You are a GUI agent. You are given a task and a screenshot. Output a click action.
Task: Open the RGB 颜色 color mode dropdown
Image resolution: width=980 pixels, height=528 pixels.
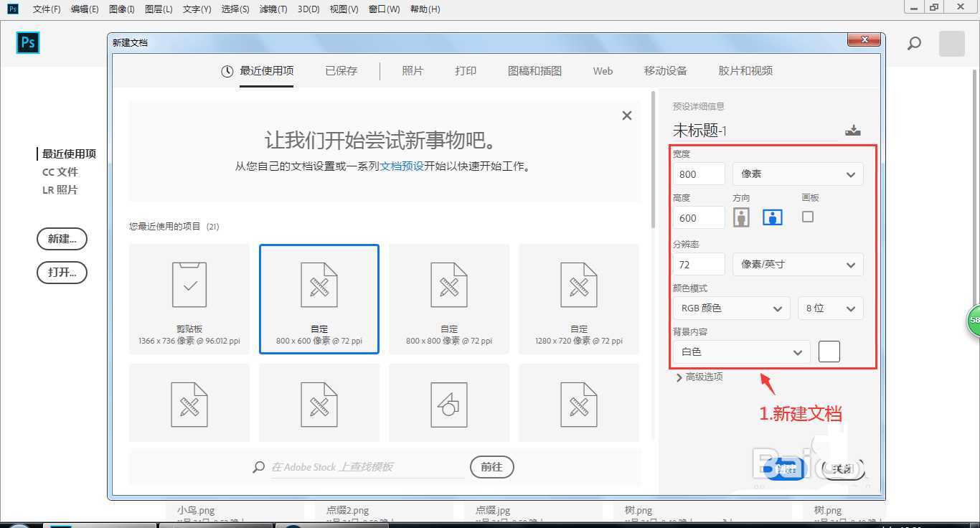coord(731,308)
